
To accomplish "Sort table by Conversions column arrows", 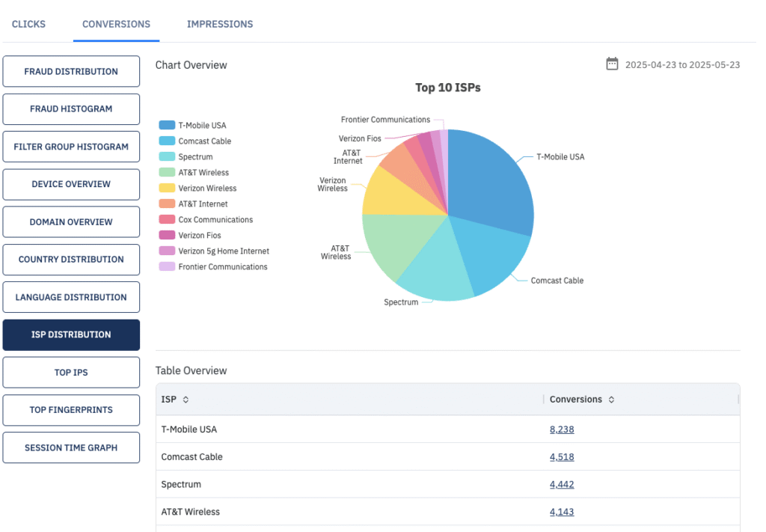I will 611,400.
